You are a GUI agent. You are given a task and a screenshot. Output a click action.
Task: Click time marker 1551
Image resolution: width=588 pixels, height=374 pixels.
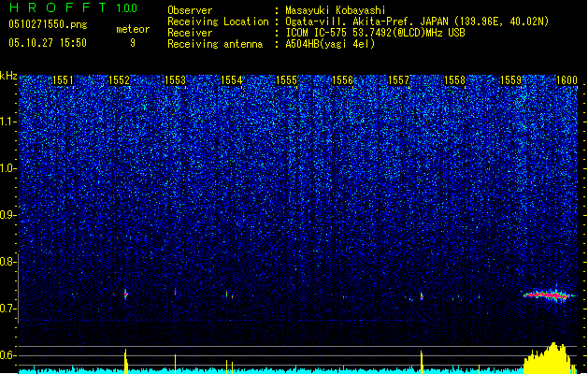63,80
